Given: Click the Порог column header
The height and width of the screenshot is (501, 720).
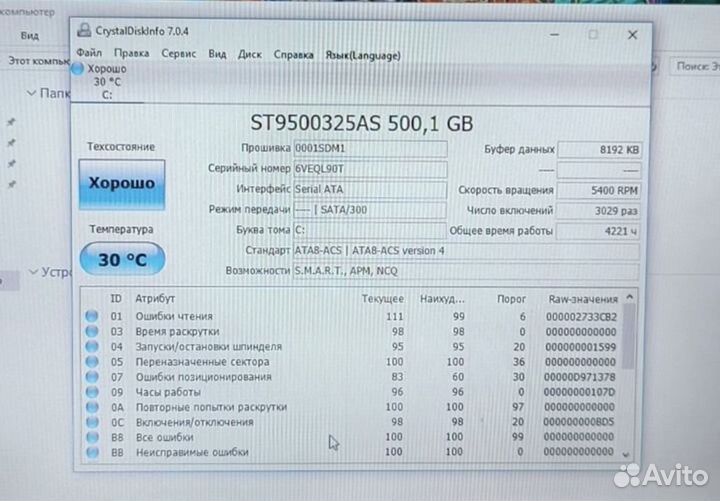Looking at the screenshot, I should tap(511, 299).
